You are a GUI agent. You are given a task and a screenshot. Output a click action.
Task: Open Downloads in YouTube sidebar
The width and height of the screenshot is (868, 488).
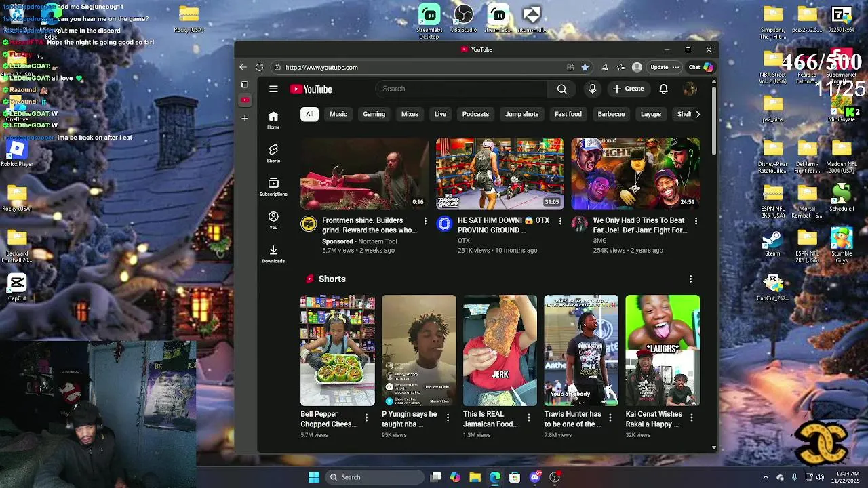click(x=273, y=254)
